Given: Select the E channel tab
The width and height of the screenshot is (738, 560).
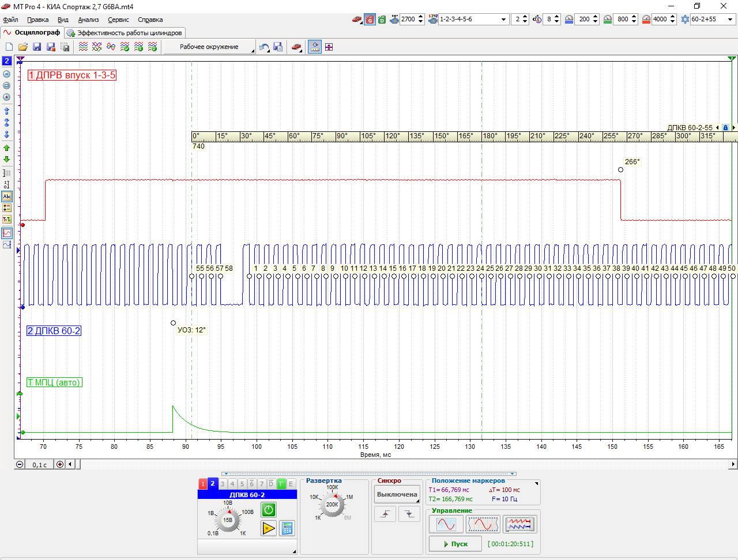Looking at the screenshot, I should click(x=291, y=484).
